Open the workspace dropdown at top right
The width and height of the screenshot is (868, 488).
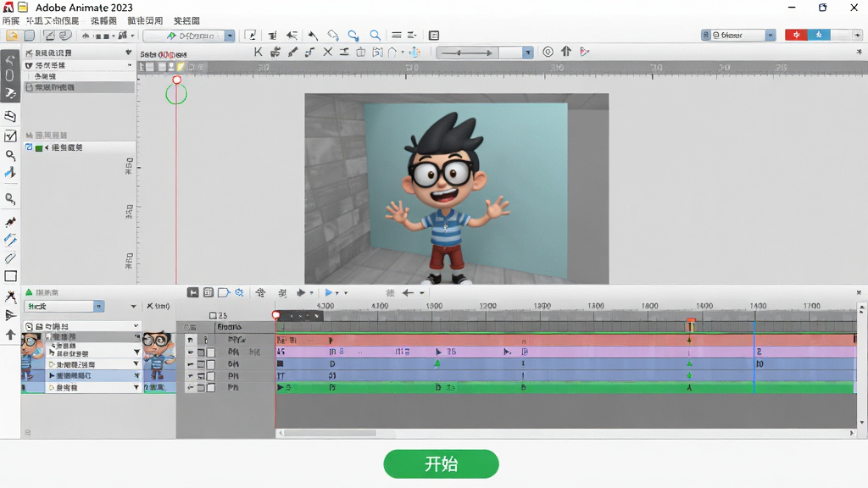[x=770, y=35]
